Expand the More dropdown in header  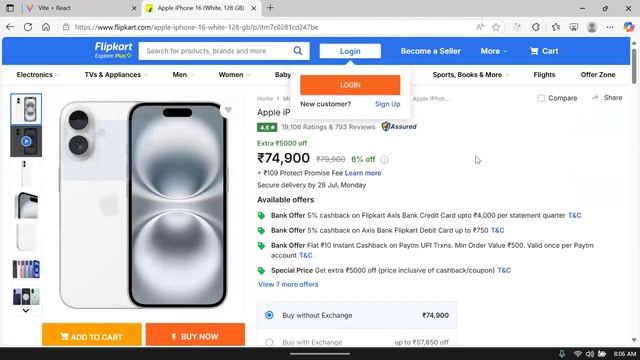point(493,51)
